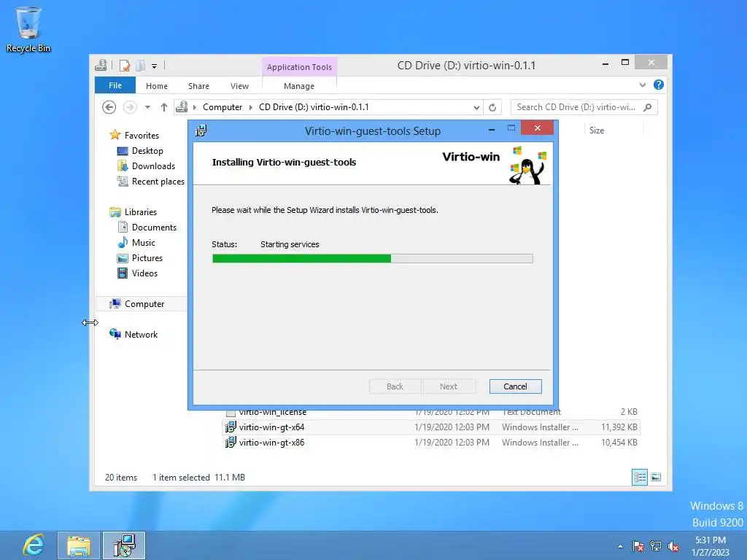This screenshot has height=560, width=747.
Task: Click the search magnifier icon
Action: (x=648, y=107)
